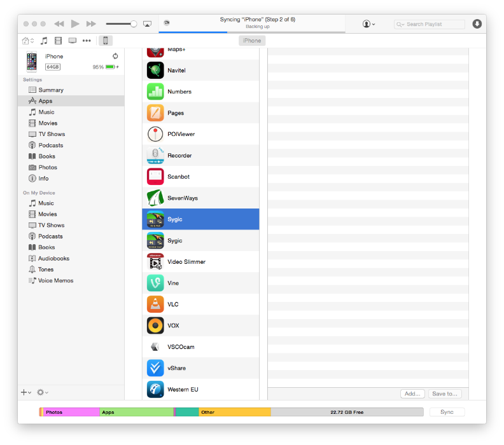504x445 pixels.
Task: Click the Sync button
Action: pyautogui.click(x=447, y=412)
